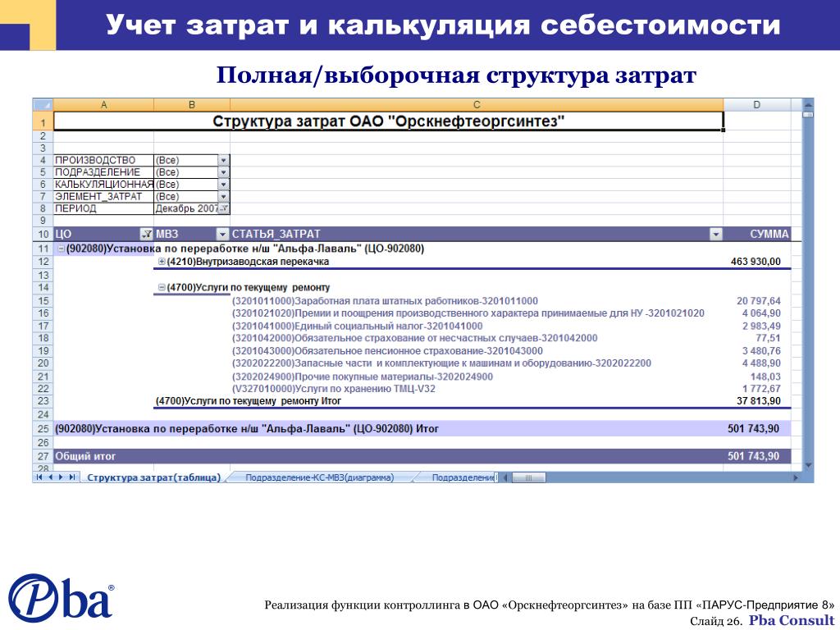Open the ПЕРИОД Декабрь 2007 filter dropdown

point(223,208)
